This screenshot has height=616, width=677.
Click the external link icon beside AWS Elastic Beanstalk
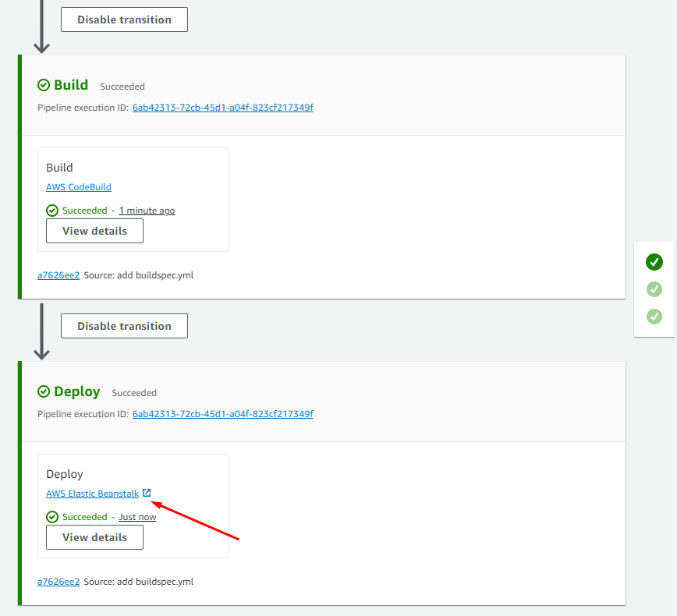147,493
